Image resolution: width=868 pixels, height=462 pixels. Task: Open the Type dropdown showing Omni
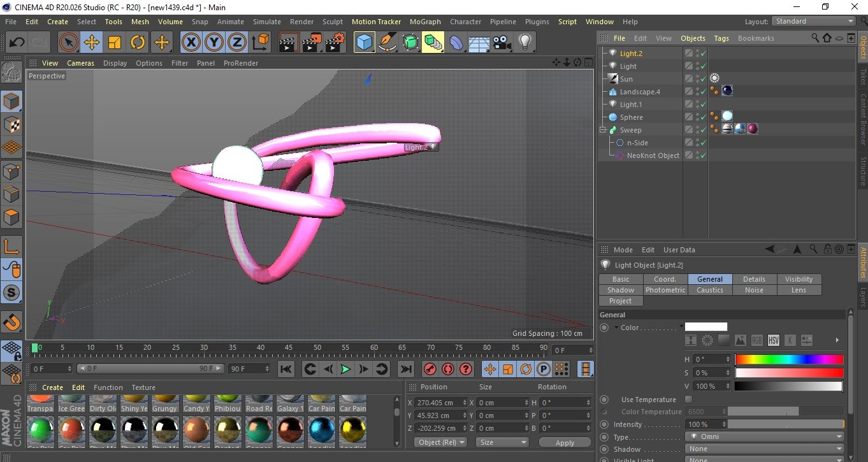(765, 437)
